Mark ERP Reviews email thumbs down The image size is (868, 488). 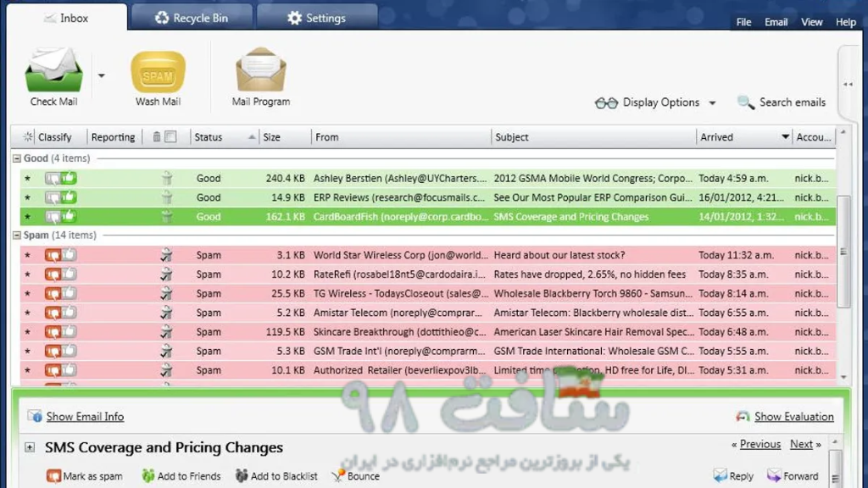click(x=53, y=198)
